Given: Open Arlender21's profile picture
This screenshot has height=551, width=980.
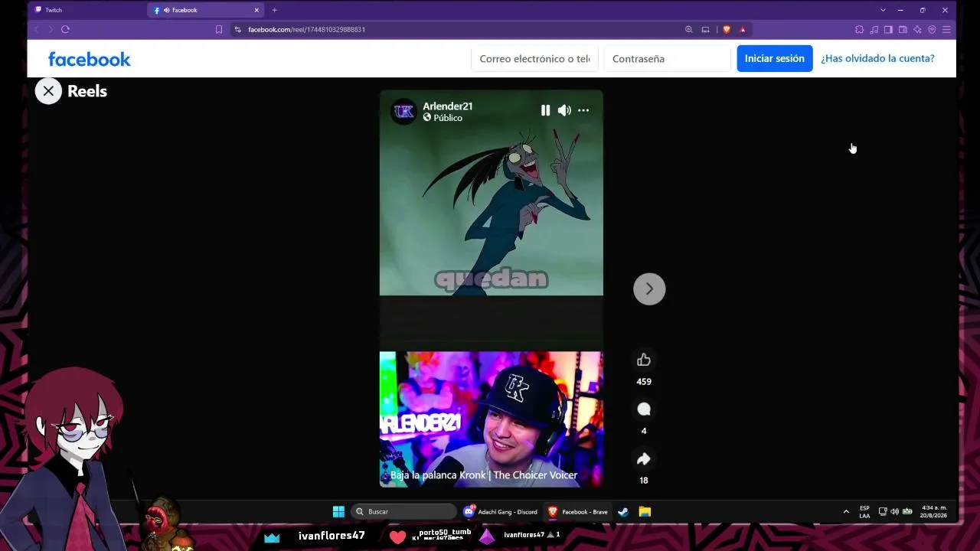Looking at the screenshot, I should coord(403,112).
